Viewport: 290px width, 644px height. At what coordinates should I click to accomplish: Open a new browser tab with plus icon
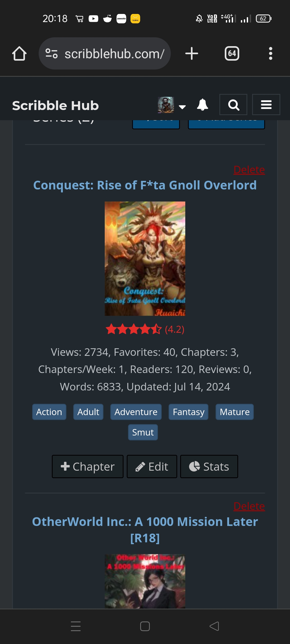pos(192,53)
